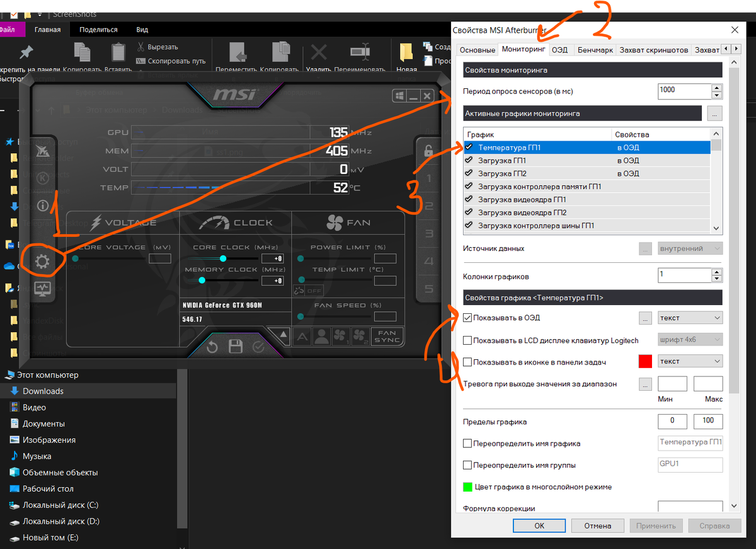This screenshot has height=549, width=756.
Task: Open the Вид ribbon tab in Explorer
Action: [x=142, y=29]
